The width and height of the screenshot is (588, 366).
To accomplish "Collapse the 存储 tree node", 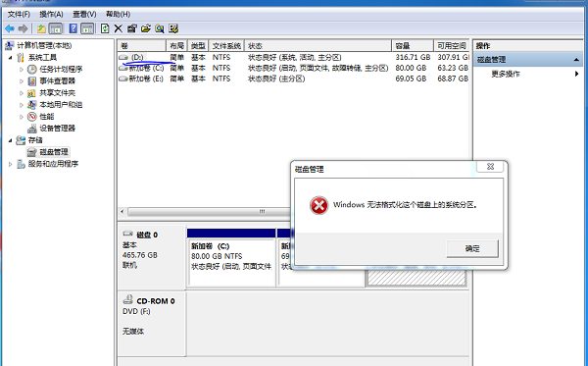I will pyautogui.click(x=11, y=140).
